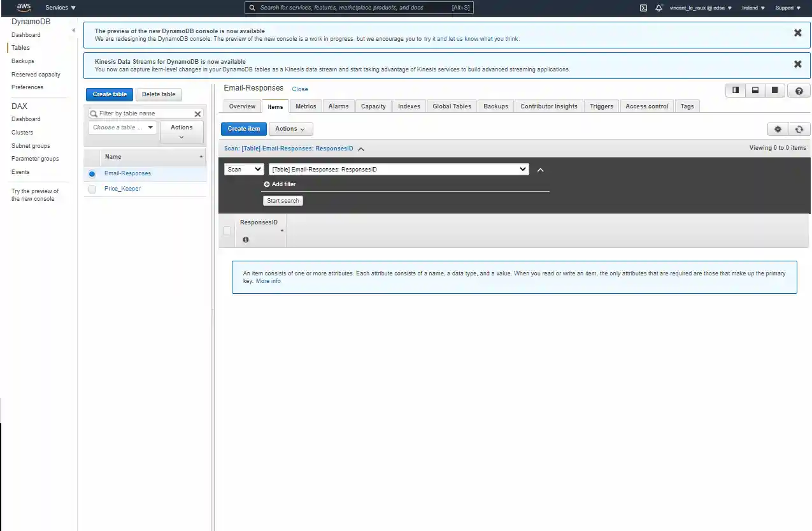
Task: Open Reserved capacity in sidebar
Action: [36, 75]
